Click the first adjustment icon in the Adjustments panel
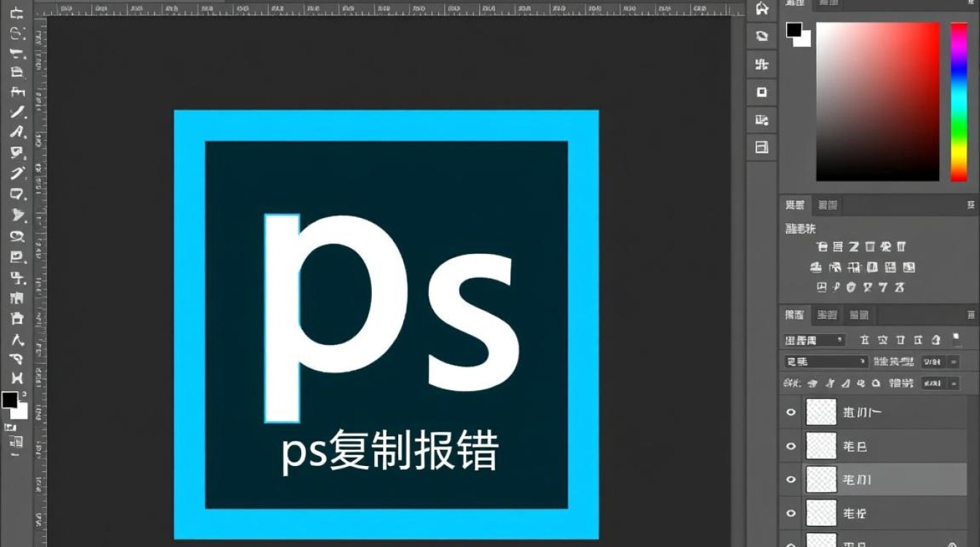The height and width of the screenshot is (547, 980). [x=822, y=247]
